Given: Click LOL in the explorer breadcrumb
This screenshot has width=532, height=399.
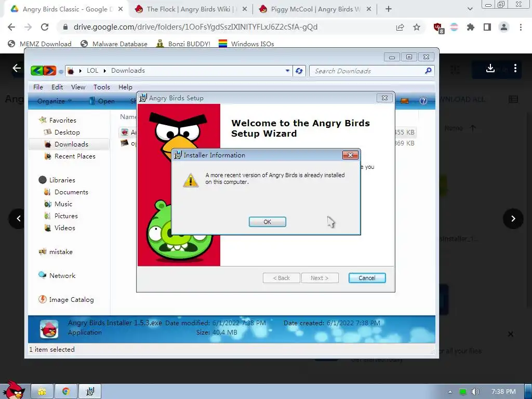Looking at the screenshot, I should pos(92,71).
